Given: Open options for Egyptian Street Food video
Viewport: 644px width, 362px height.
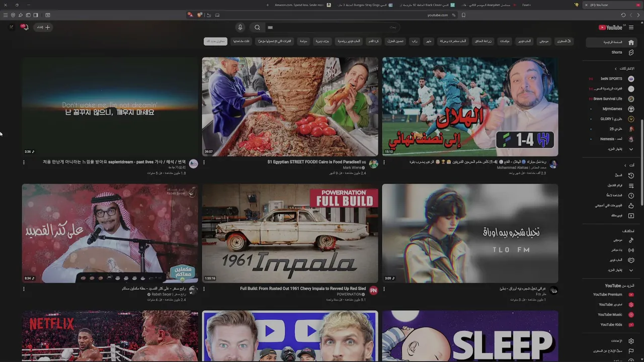Looking at the screenshot, I should (x=204, y=162).
